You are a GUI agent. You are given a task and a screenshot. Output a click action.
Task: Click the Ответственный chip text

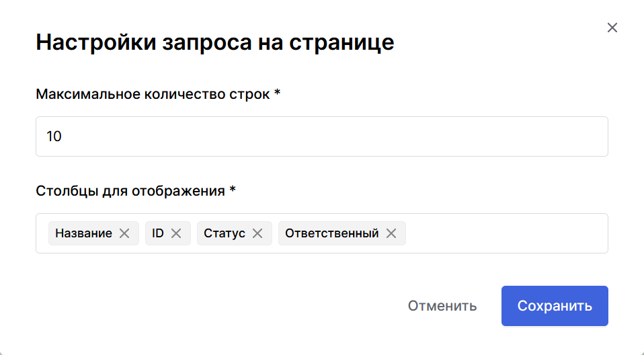(331, 233)
